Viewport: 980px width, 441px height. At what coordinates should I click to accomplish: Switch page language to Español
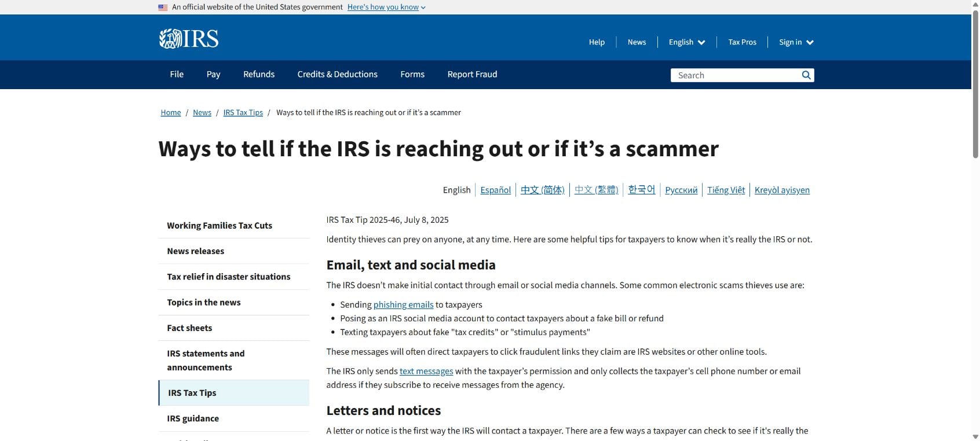[496, 190]
